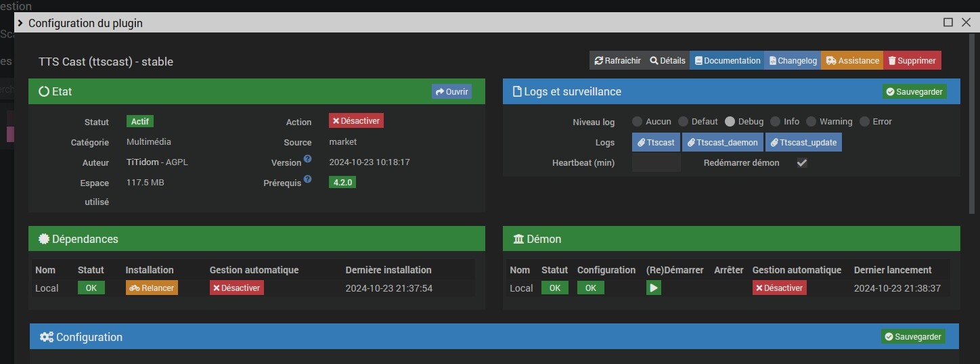Open the Documentation book button

tap(727, 60)
